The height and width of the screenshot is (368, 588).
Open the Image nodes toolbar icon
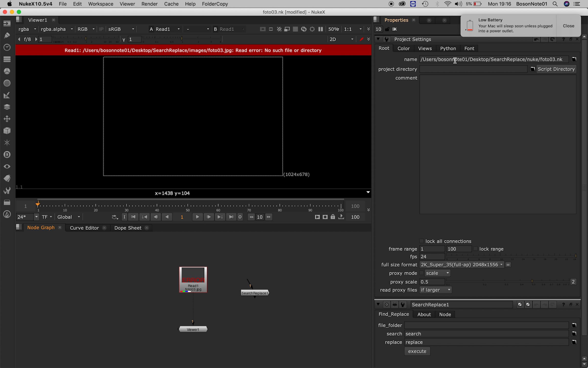point(7,23)
